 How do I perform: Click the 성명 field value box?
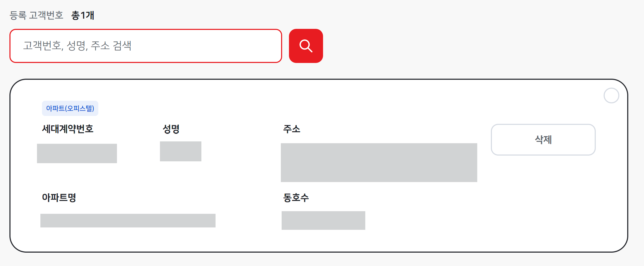(x=180, y=151)
